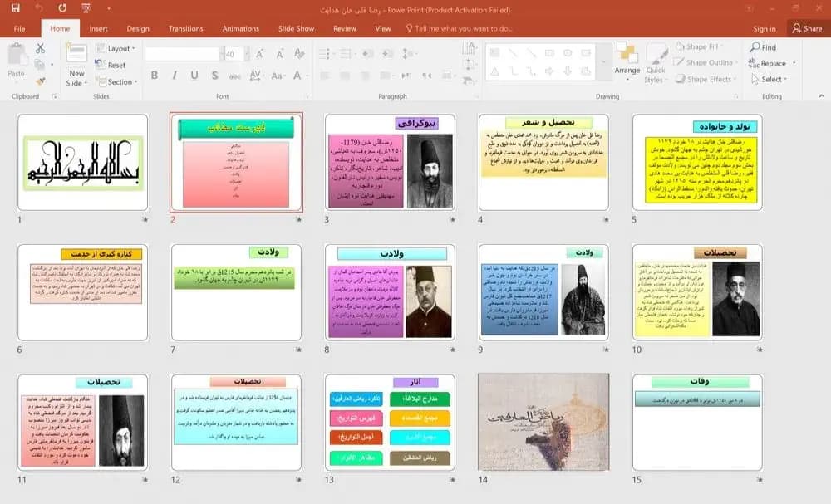The image size is (831, 504).
Task: Click the Text Direction icon
Action: click(x=469, y=48)
